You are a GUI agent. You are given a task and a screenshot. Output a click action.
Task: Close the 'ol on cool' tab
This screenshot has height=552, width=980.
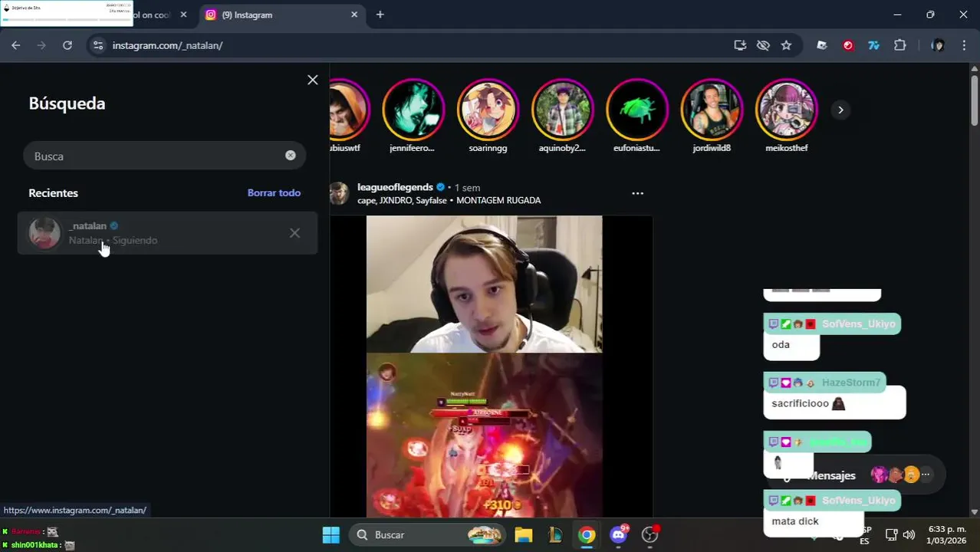pyautogui.click(x=183, y=15)
